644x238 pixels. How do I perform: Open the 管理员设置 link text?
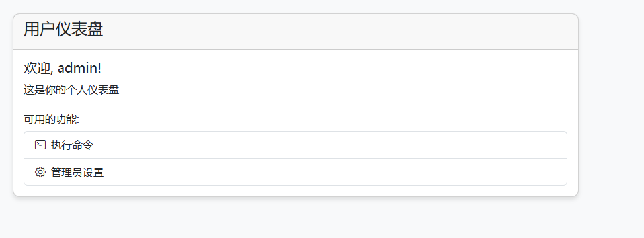[77, 172]
